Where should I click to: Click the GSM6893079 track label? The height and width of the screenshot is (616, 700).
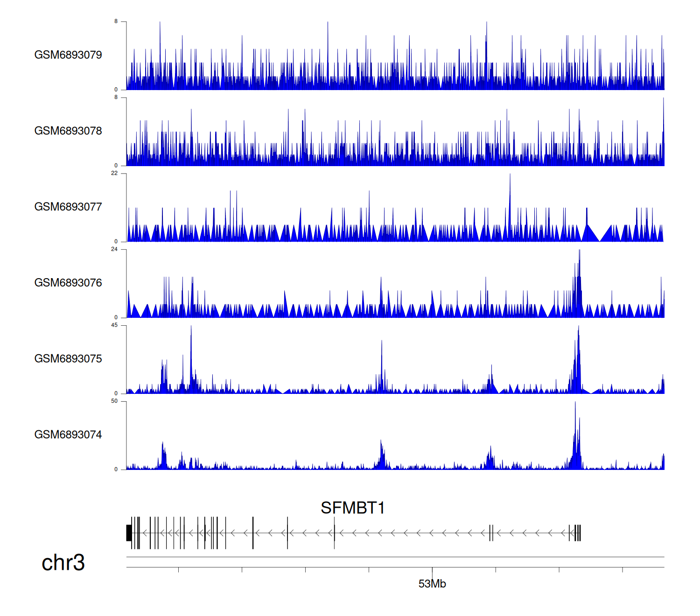coord(68,55)
